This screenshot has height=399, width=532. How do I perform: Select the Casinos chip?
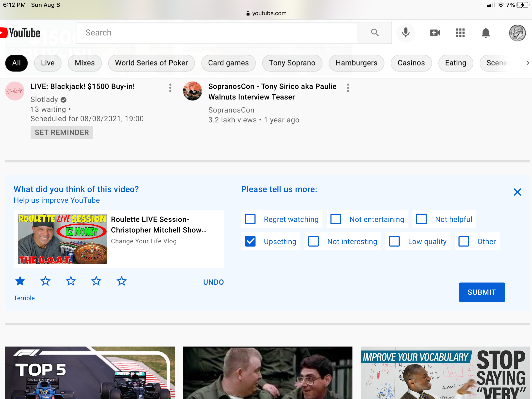click(411, 63)
